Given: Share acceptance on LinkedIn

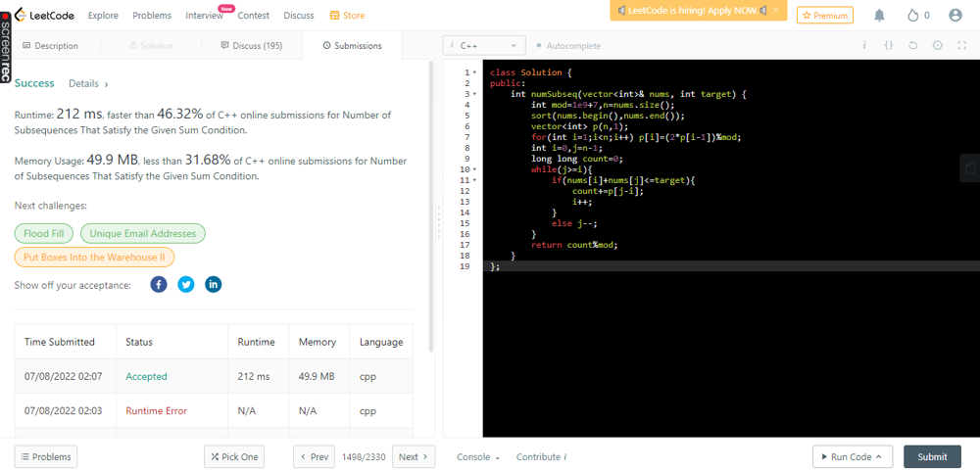Looking at the screenshot, I should (213, 285).
